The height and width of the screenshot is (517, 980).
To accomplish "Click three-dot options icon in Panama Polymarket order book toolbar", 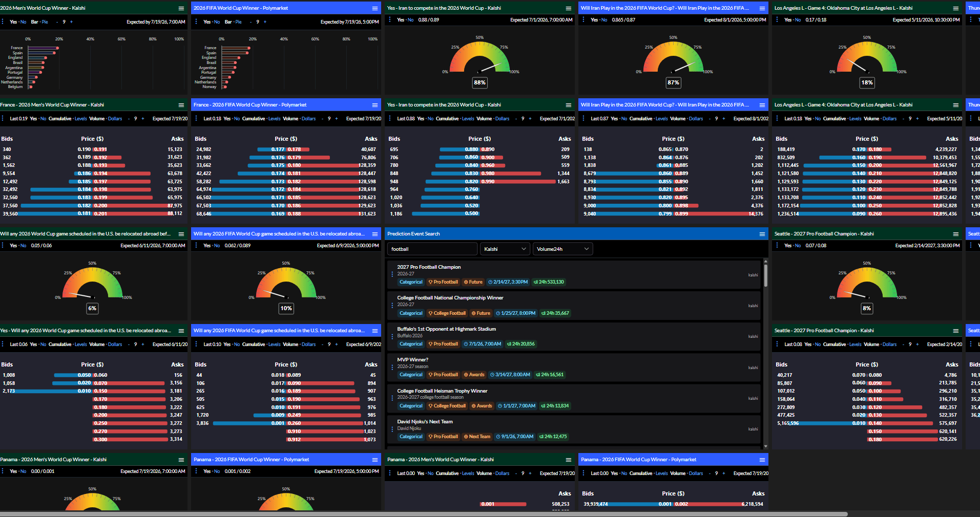I will point(584,473).
